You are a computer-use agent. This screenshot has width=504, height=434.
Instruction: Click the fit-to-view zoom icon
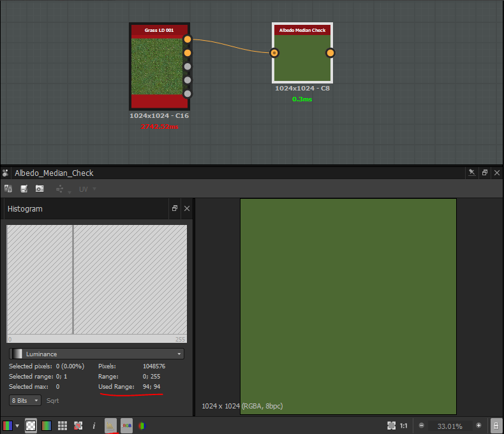391,425
